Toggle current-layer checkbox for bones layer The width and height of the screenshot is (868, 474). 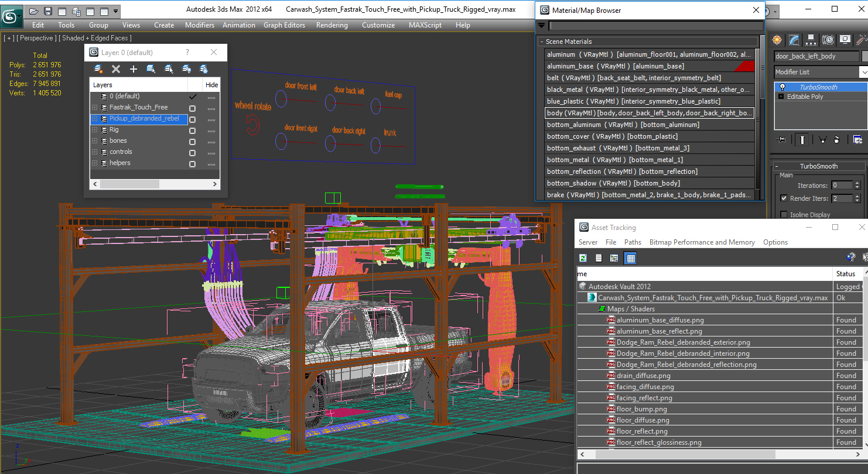point(192,141)
